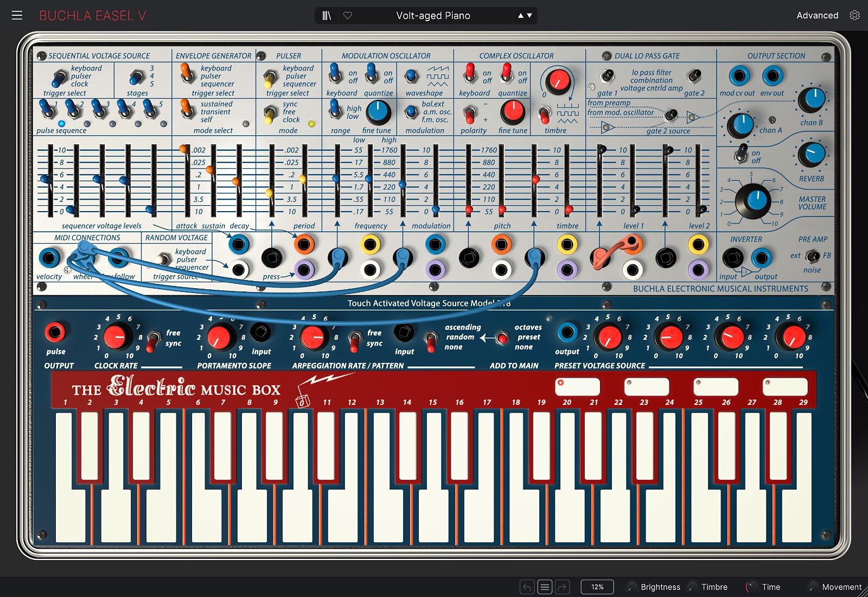868x597 pixels.
Task: Toggle the clock rate free/sync switch
Action: coord(154,340)
